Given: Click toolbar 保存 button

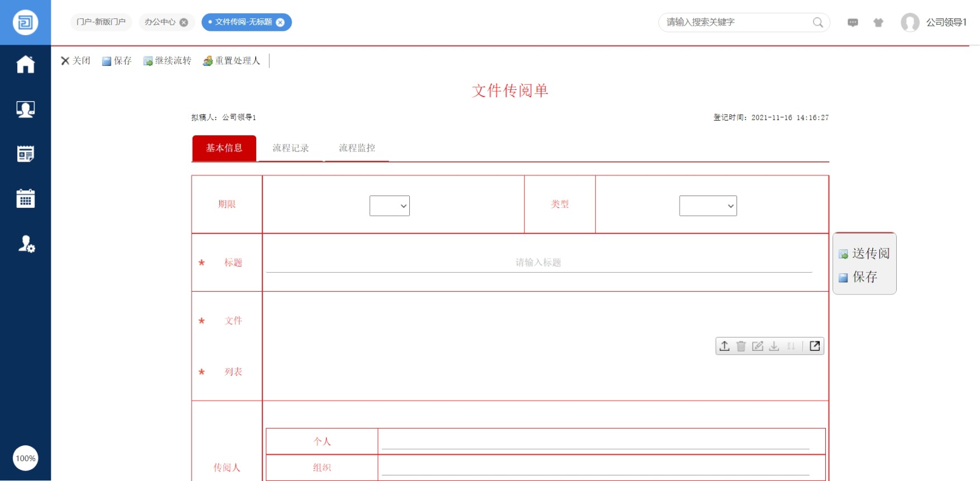Looking at the screenshot, I should pos(117,60).
